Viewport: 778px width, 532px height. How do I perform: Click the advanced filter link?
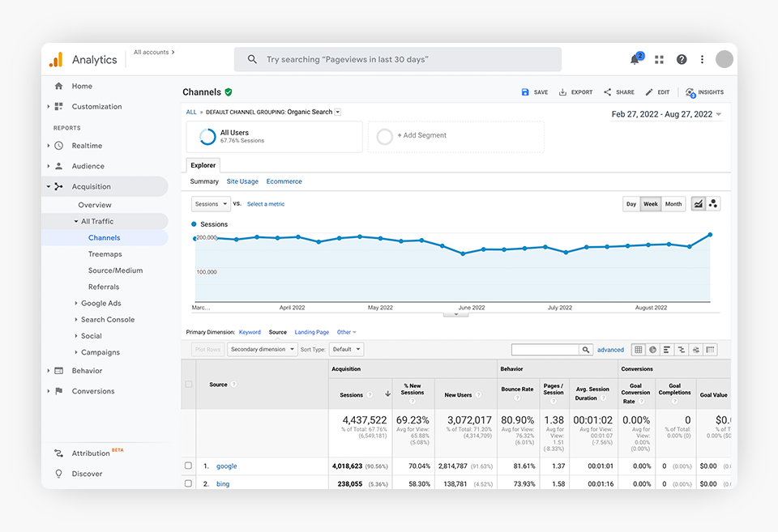610,350
